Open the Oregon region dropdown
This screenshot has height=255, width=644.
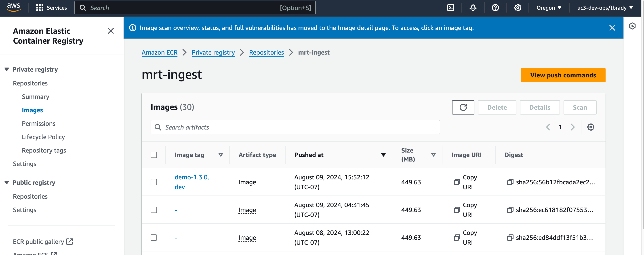pos(549,8)
